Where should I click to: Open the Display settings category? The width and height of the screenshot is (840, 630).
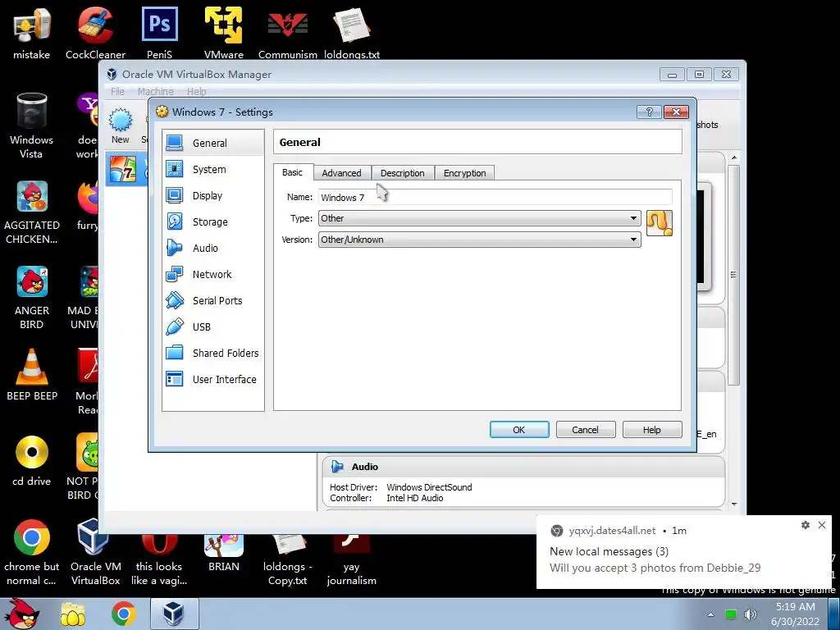pos(212,195)
